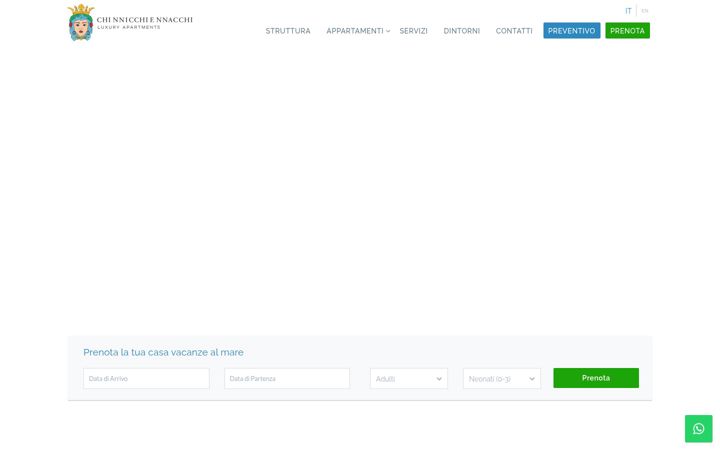This screenshot has height=450, width=720.
Task: Switch language to IT
Action: click(628, 11)
